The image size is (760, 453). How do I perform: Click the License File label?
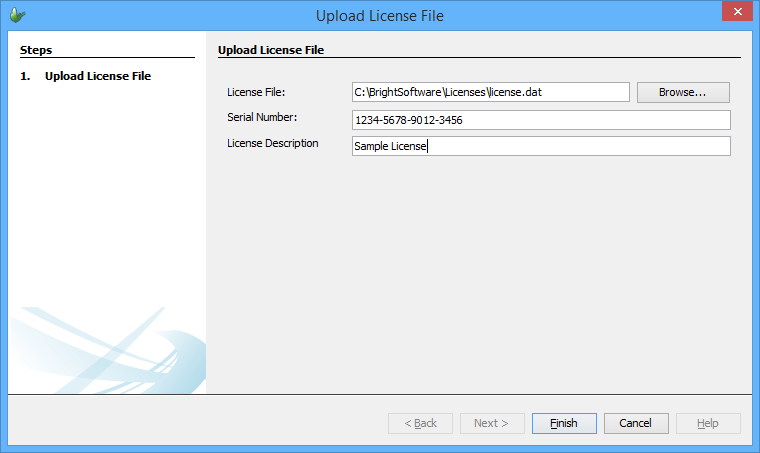point(256,92)
